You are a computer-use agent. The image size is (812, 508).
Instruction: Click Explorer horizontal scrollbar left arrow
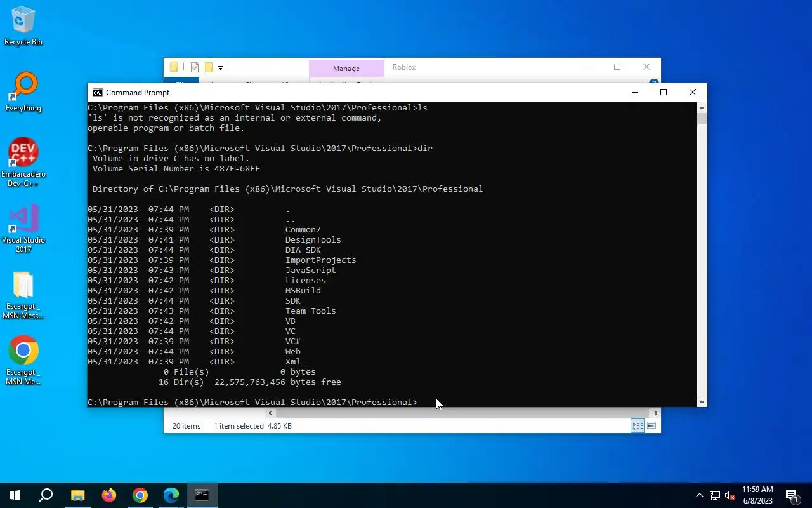coord(270,413)
